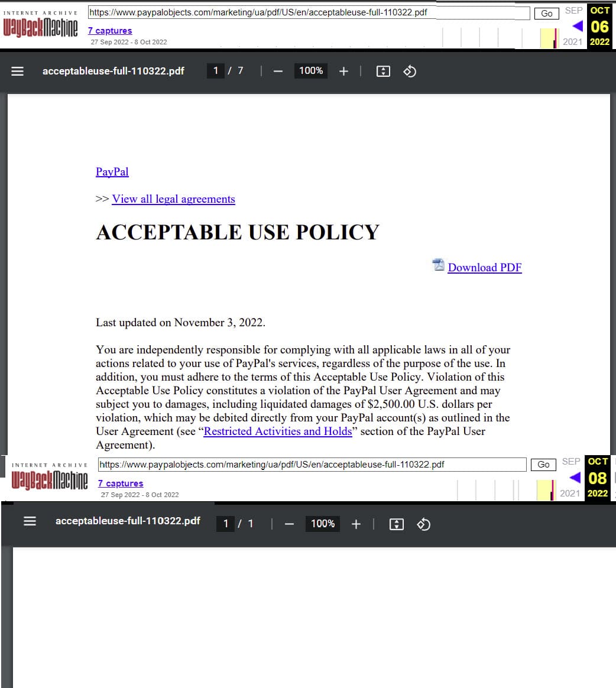Rotate document in upper PDF viewer
The height and width of the screenshot is (688, 616).
(x=409, y=71)
